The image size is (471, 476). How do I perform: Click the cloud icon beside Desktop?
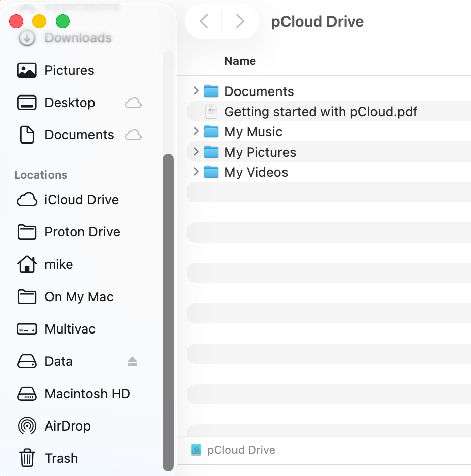click(133, 103)
